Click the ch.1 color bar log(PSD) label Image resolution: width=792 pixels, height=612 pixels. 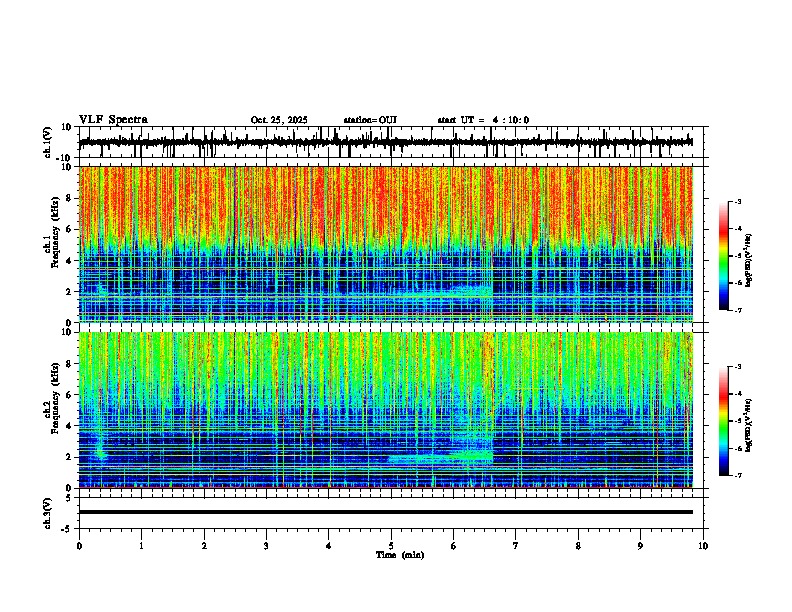749,261
